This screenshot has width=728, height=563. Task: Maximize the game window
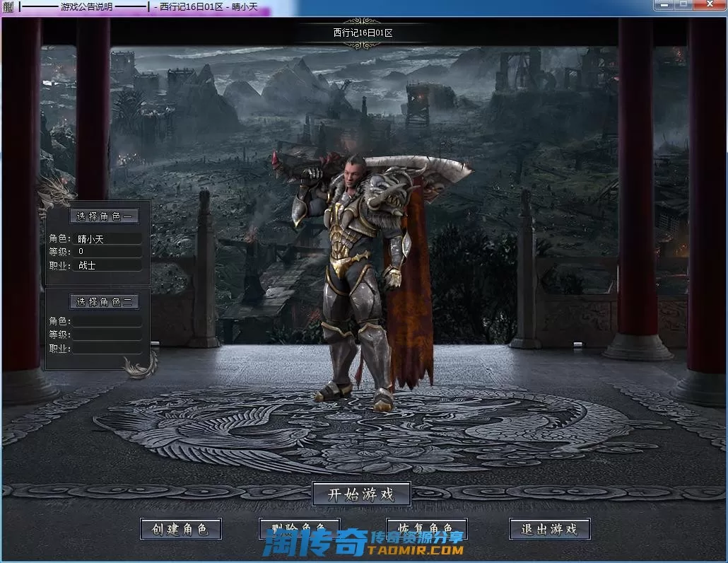pyautogui.click(x=683, y=5)
